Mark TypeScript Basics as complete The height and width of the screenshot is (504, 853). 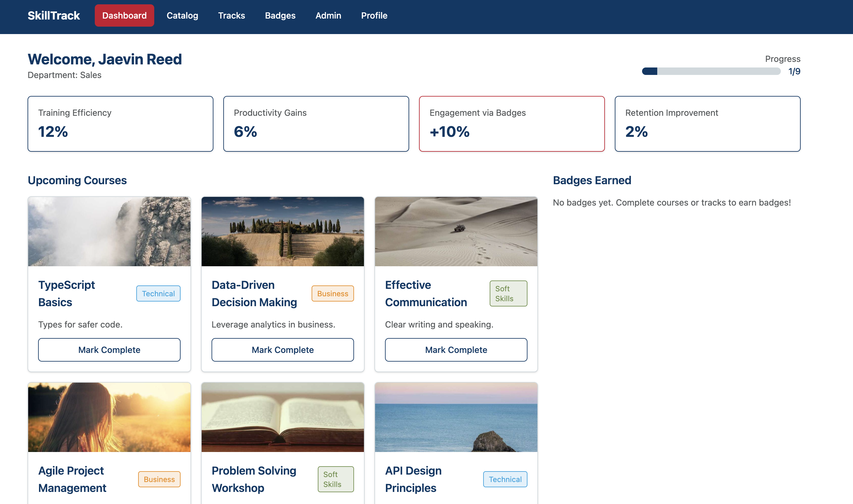tap(109, 350)
